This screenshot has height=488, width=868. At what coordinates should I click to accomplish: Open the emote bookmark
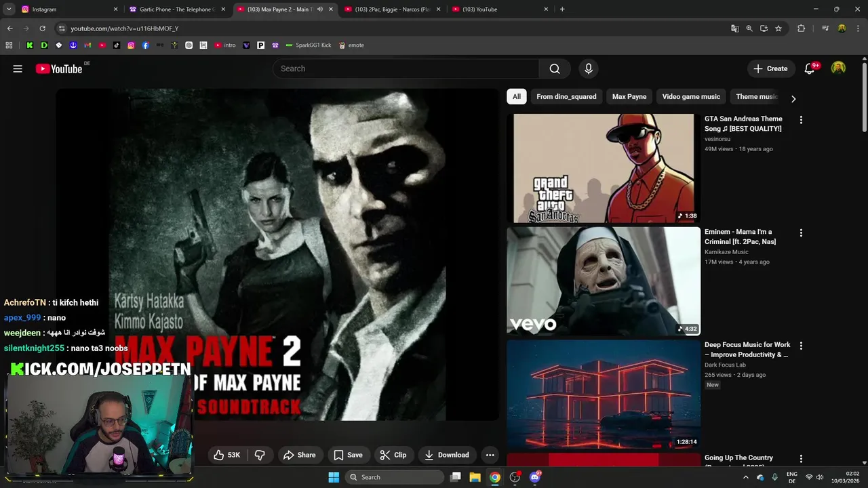tap(351, 45)
